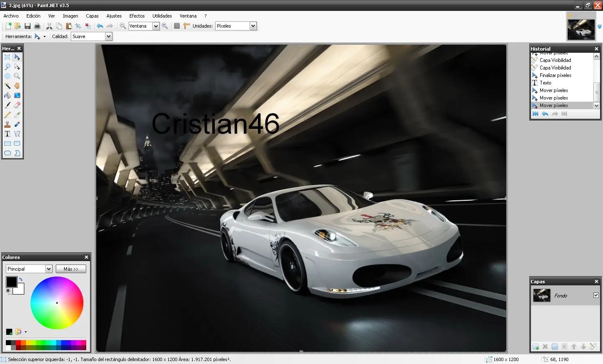Open the zoom level Ventana dropdown
603x364 pixels.
pyautogui.click(x=156, y=26)
